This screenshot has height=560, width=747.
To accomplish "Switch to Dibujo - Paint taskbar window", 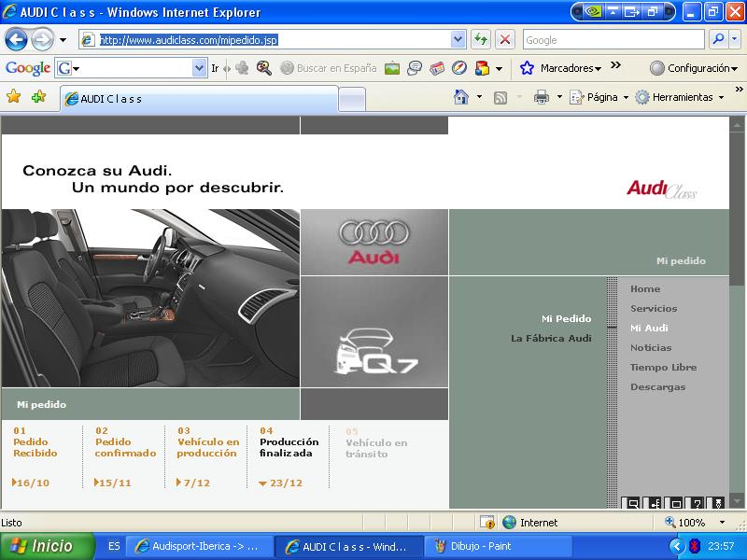I will click(x=497, y=546).
